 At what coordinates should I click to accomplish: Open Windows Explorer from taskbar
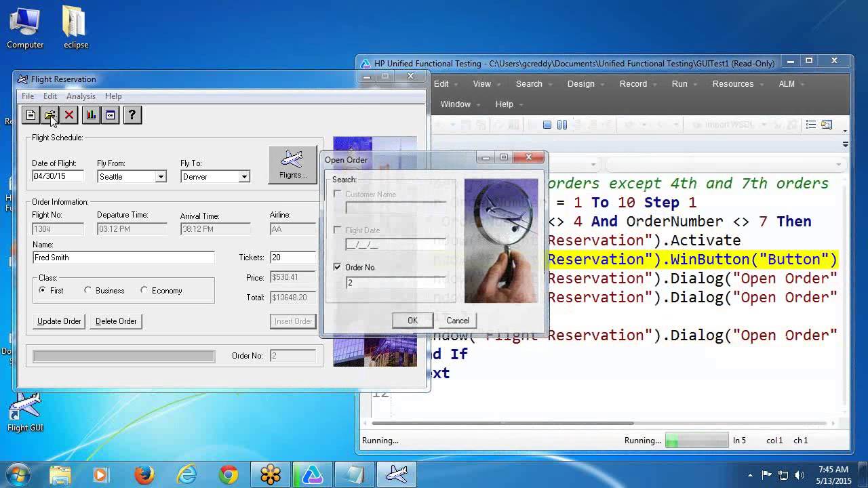click(x=60, y=474)
